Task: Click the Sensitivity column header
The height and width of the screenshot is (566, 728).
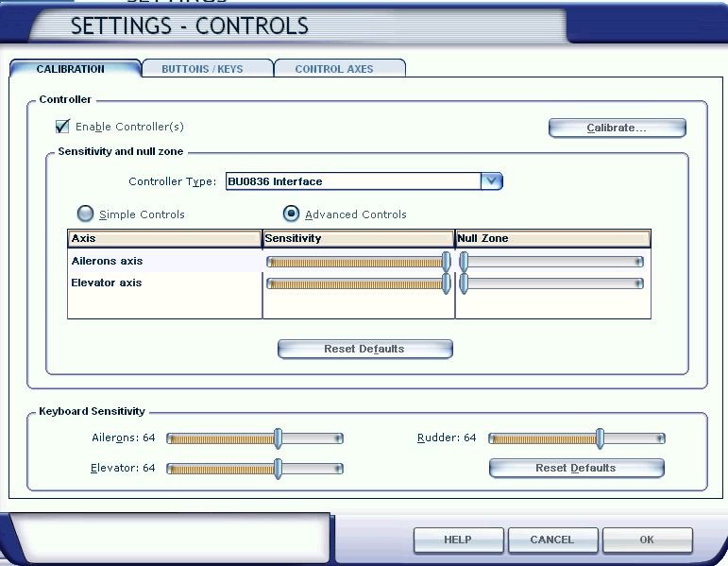Action: pyautogui.click(x=359, y=238)
